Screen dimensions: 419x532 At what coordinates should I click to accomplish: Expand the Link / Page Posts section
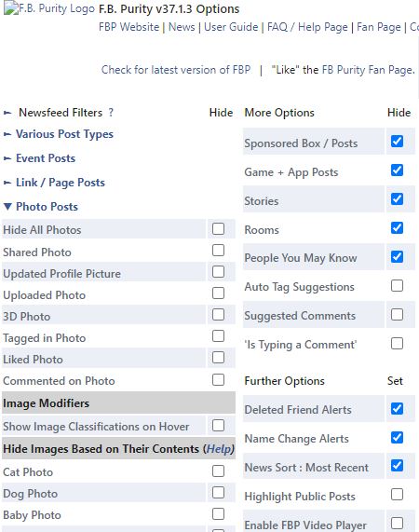tap(61, 183)
